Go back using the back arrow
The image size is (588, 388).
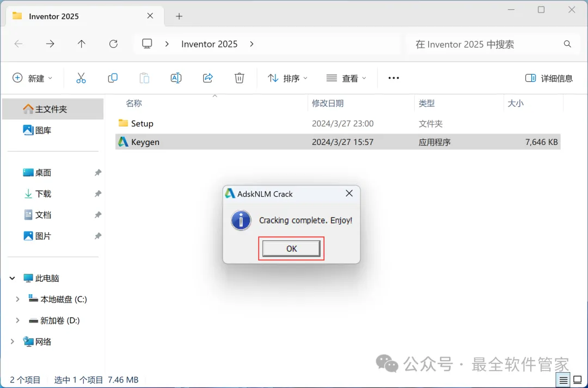pos(19,44)
